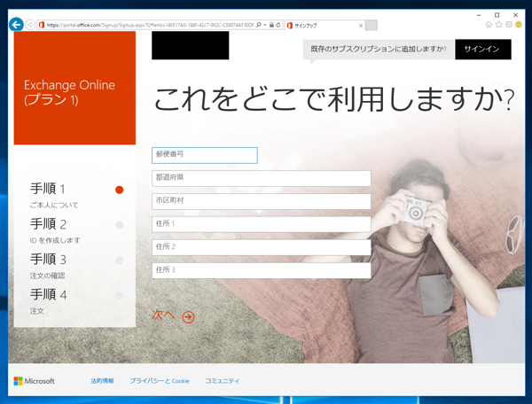Click the circled arrow next to 次へ
Screen dimensions: 532x404
188,317
